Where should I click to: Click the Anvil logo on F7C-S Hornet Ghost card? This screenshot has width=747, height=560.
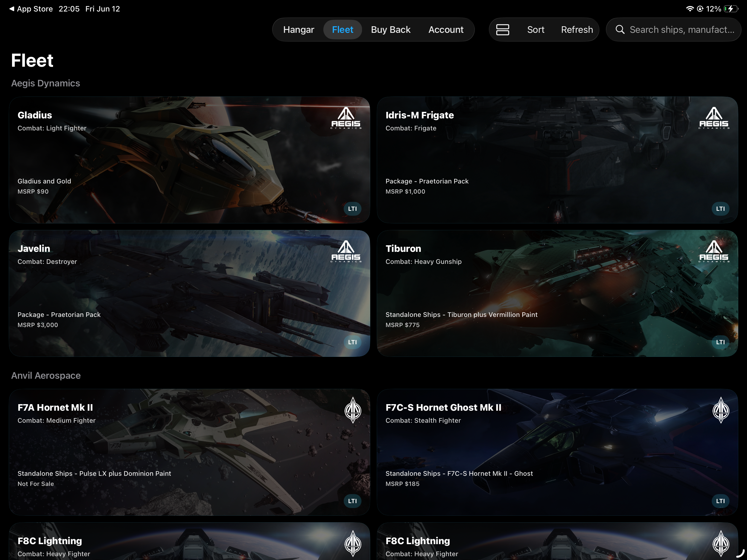[x=721, y=410]
